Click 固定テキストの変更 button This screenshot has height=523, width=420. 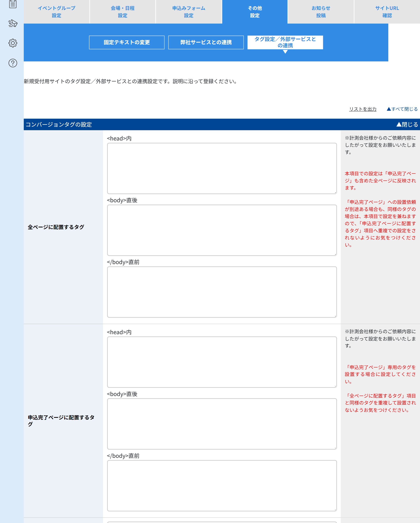[127, 42]
